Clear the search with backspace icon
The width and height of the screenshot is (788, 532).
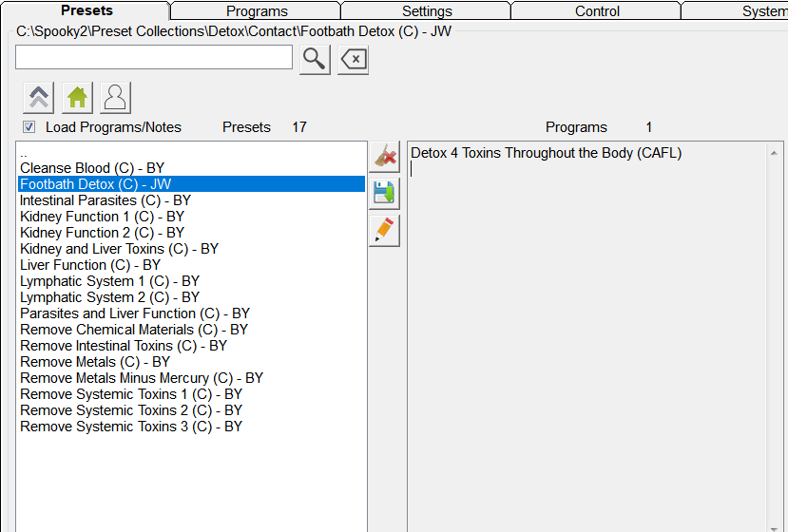pos(353,59)
